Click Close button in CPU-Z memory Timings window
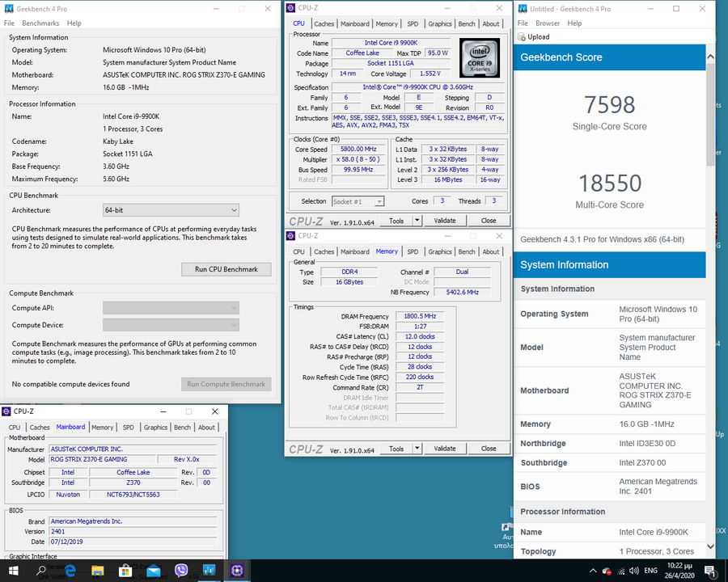Image resolution: width=728 pixels, height=582 pixels. (489, 449)
